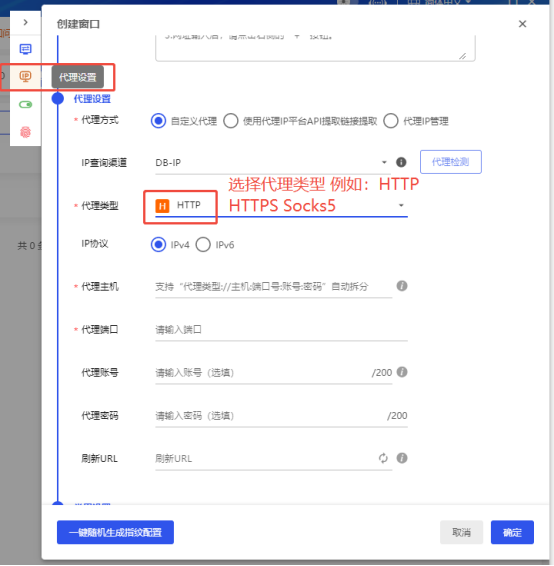Click the info icon next to 代理主机 field
Viewport: 554px width, 566px height.
[402, 286]
